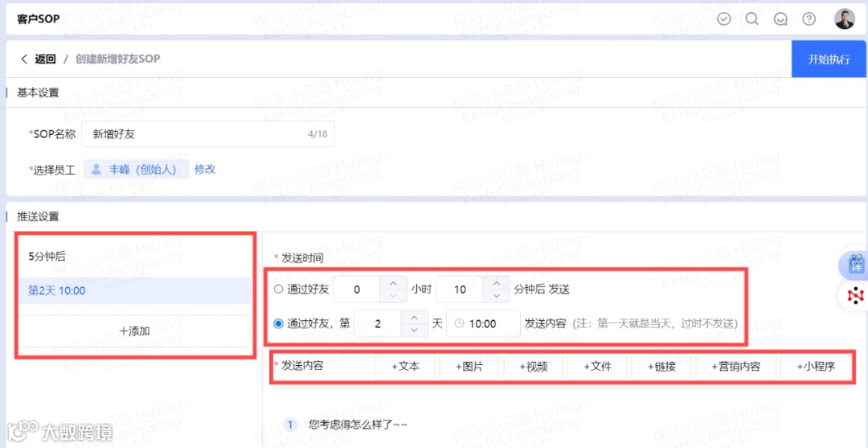The width and height of the screenshot is (868, 448).
Task: Click the help question mark icon
Action: pos(809,18)
